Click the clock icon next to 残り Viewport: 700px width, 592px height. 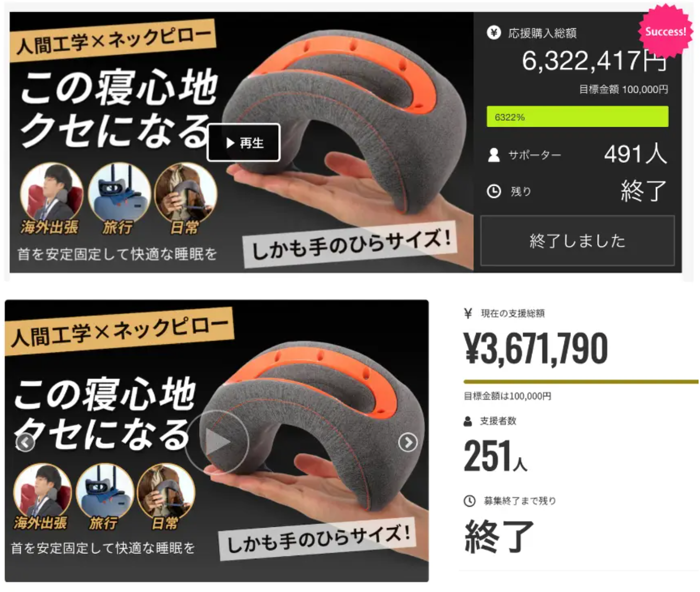click(494, 191)
